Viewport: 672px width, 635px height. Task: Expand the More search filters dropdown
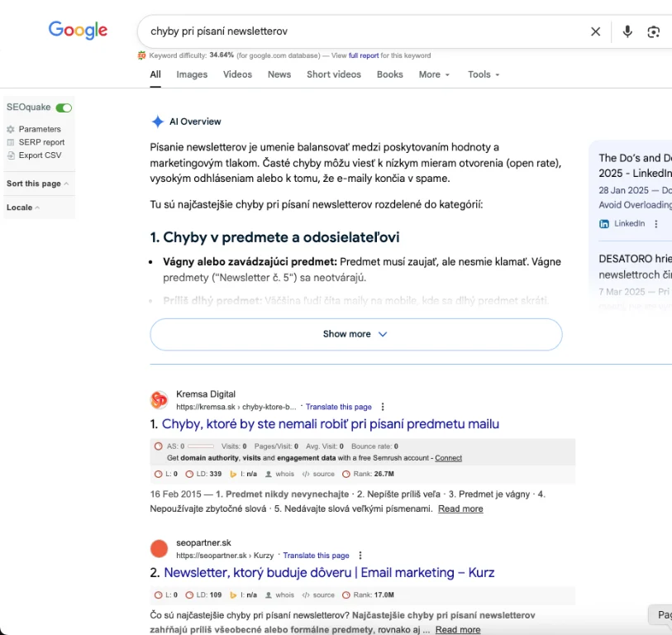click(x=434, y=74)
